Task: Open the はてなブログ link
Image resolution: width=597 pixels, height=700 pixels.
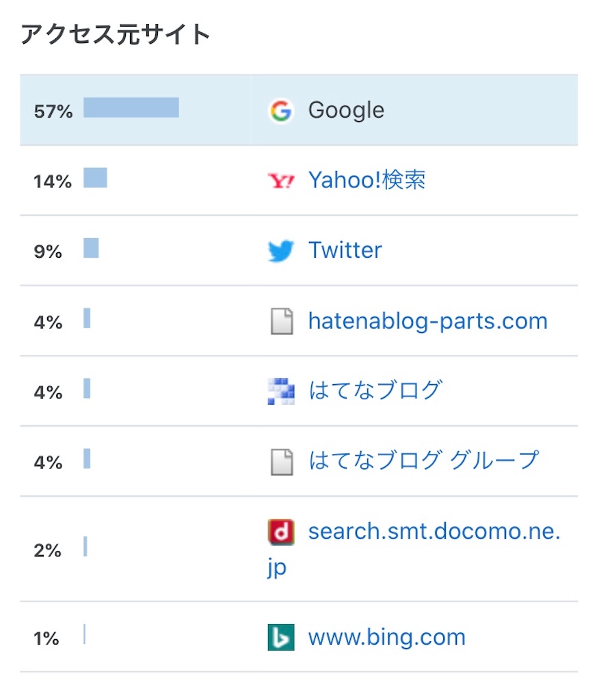Action: [x=375, y=390]
